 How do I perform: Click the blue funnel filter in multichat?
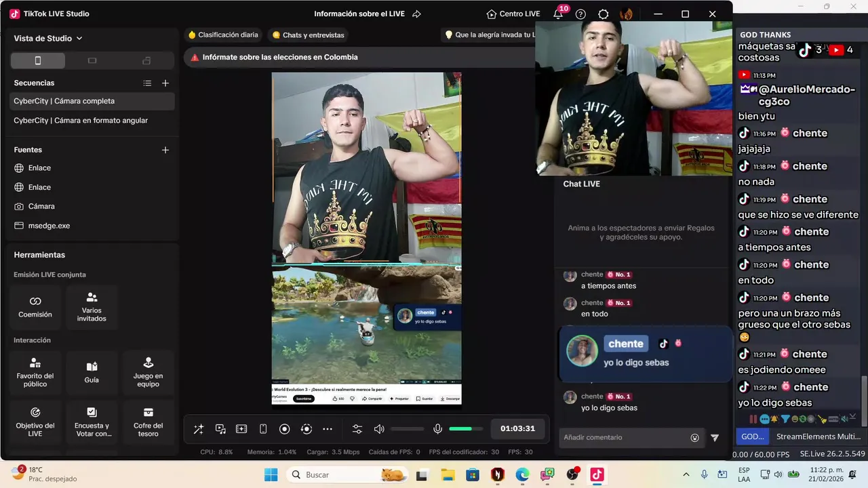coord(785,419)
